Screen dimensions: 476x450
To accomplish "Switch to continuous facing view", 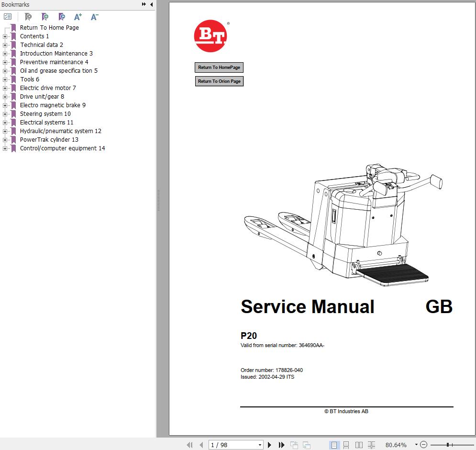I will tap(372, 445).
